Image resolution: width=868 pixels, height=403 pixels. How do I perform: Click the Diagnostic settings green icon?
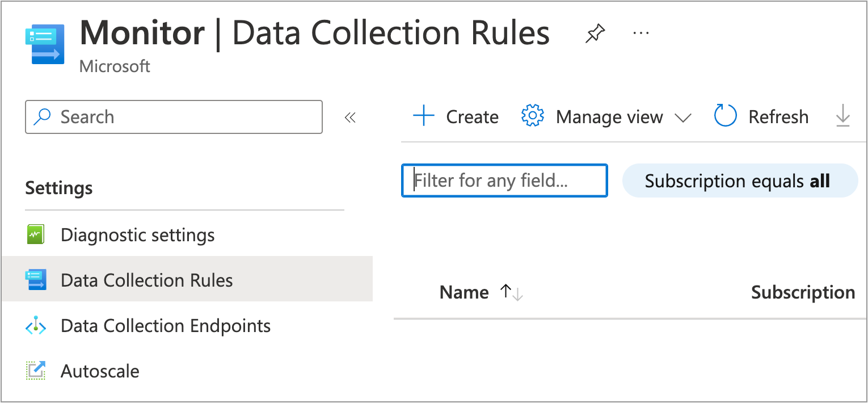coord(35,234)
